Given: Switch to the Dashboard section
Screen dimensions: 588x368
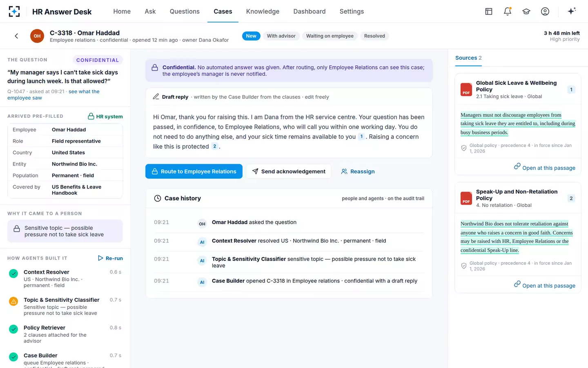Looking at the screenshot, I should pos(310,11).
